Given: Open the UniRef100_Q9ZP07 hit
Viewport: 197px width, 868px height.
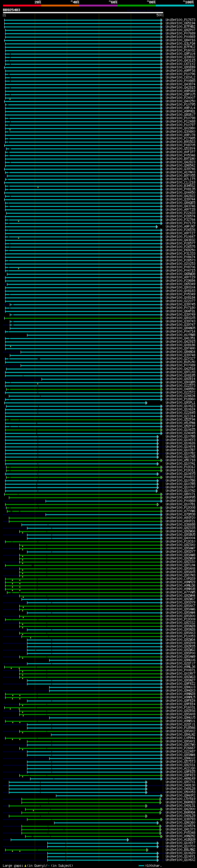Looking at the screenshot, I should click(x=180, y=30).
